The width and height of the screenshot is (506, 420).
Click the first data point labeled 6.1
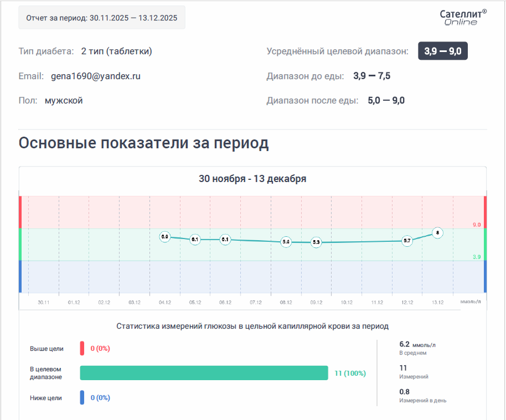pos(195,238)
